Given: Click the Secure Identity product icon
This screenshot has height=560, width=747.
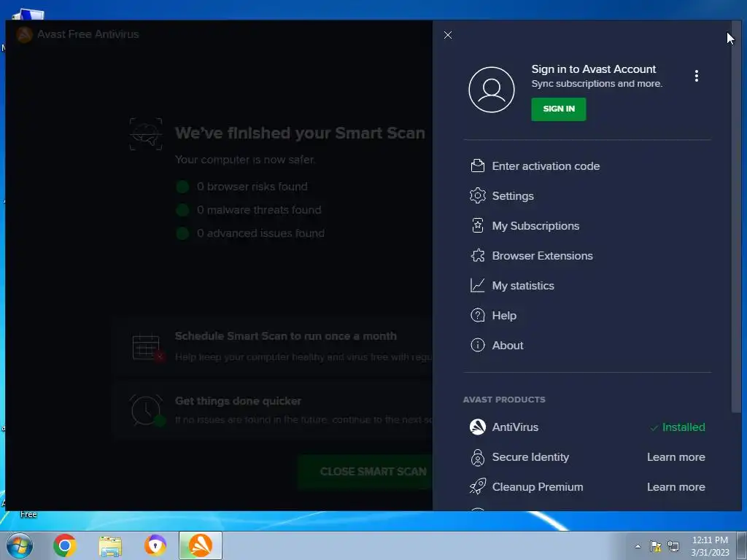Looking at the screenshot, I should 477,457.
